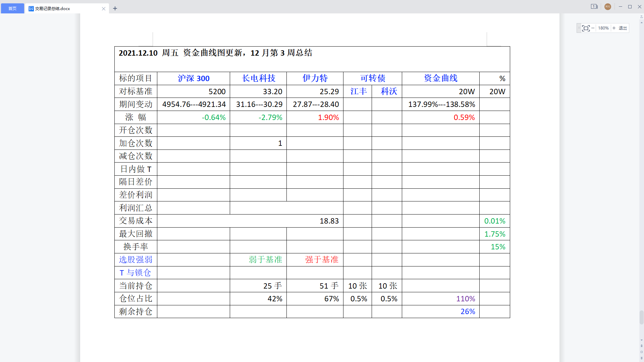The height and width of the screenshot is (362, 644).
Task: Go to previous page with double up arrow
Action: click(x=642, y=346)
